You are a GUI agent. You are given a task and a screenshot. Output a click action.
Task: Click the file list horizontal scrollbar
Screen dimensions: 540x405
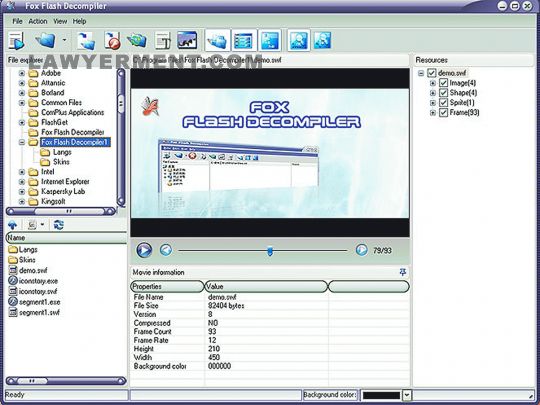(x=66, y=381)
